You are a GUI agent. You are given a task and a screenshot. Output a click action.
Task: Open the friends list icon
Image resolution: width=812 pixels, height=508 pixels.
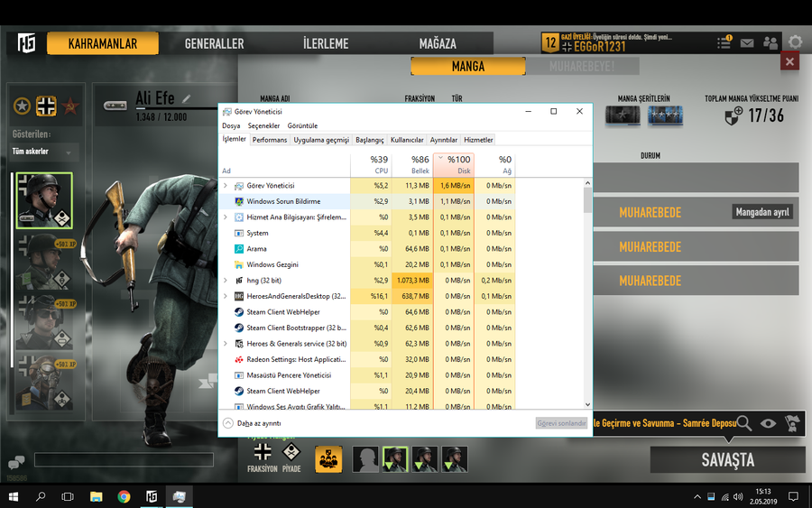(770, 43)
